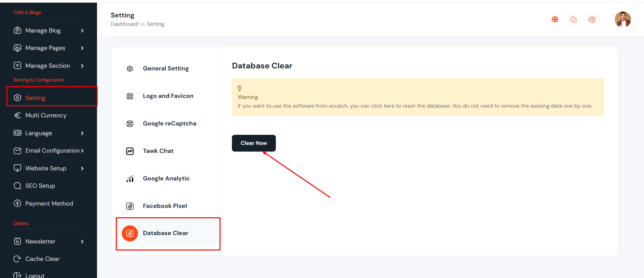Viewport: 644px width, 278px height.
Task: Click the Multi Currency euro icon
Action: click(x=17, y=115)
